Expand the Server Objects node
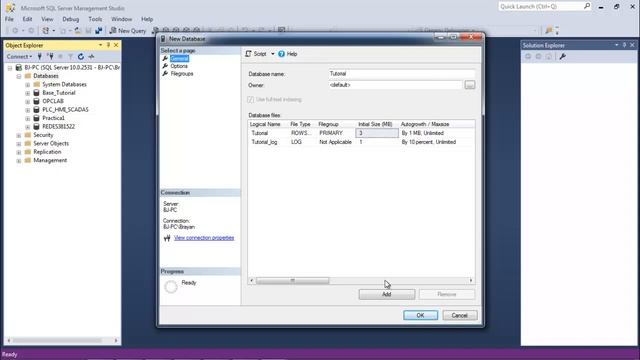The image size is (640, 360). click(x=19, y=144)
